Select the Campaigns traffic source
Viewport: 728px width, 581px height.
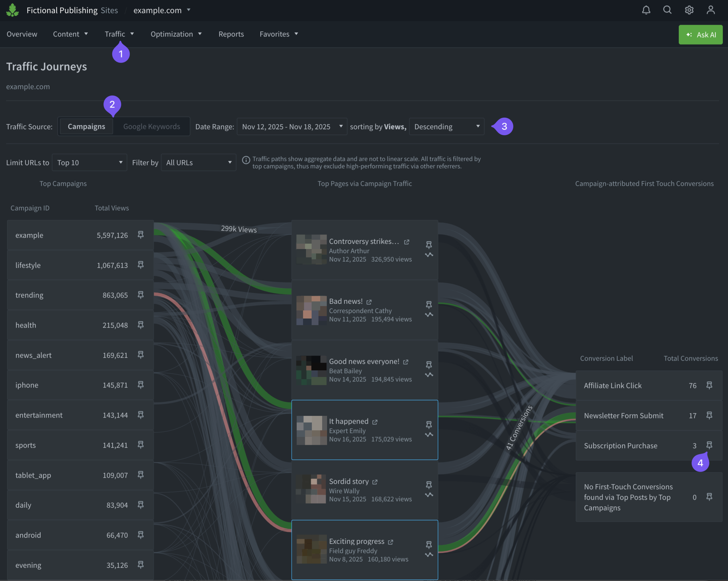(86, 126)
